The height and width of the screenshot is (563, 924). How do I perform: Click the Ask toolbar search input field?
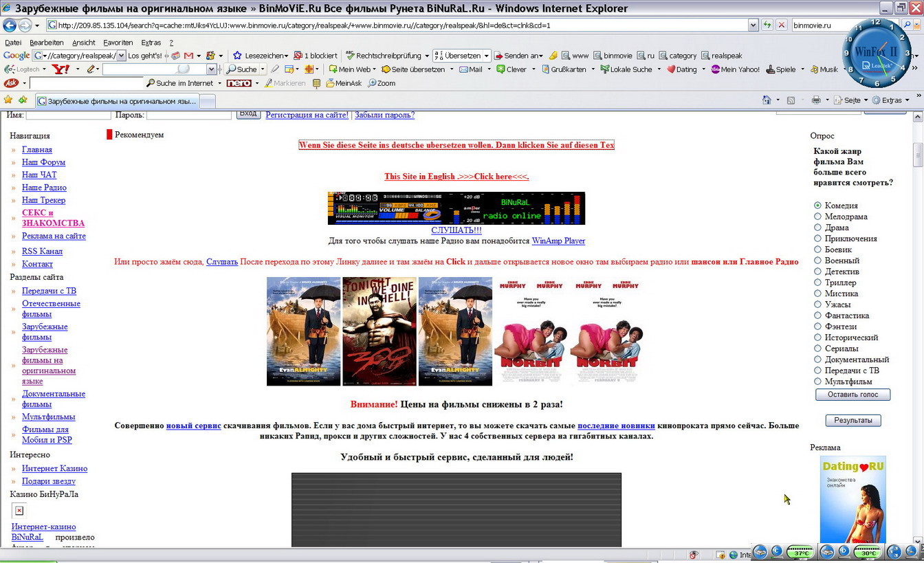coord(87,83)
